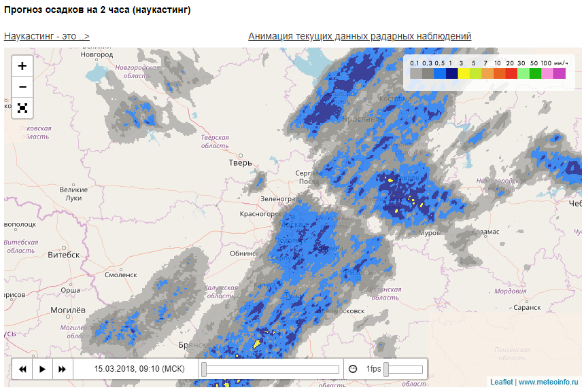Step forward in the radar animation
This screenshot has width=584, height=392.
point(62,369)
